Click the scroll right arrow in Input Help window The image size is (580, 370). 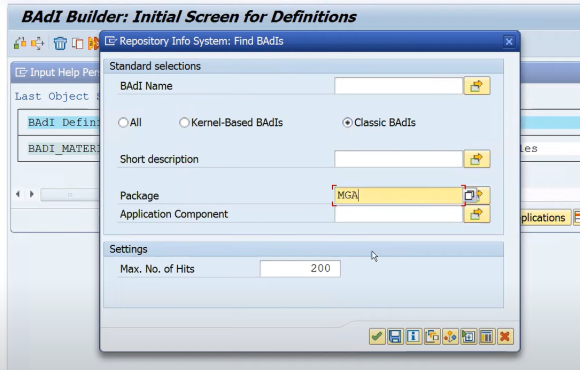coord(32,194)
